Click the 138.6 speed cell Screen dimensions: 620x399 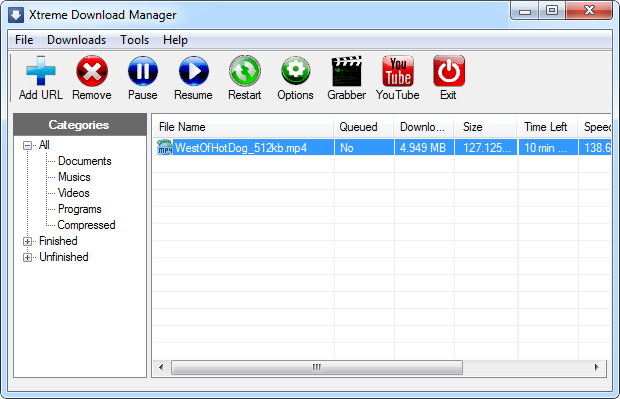595,147
